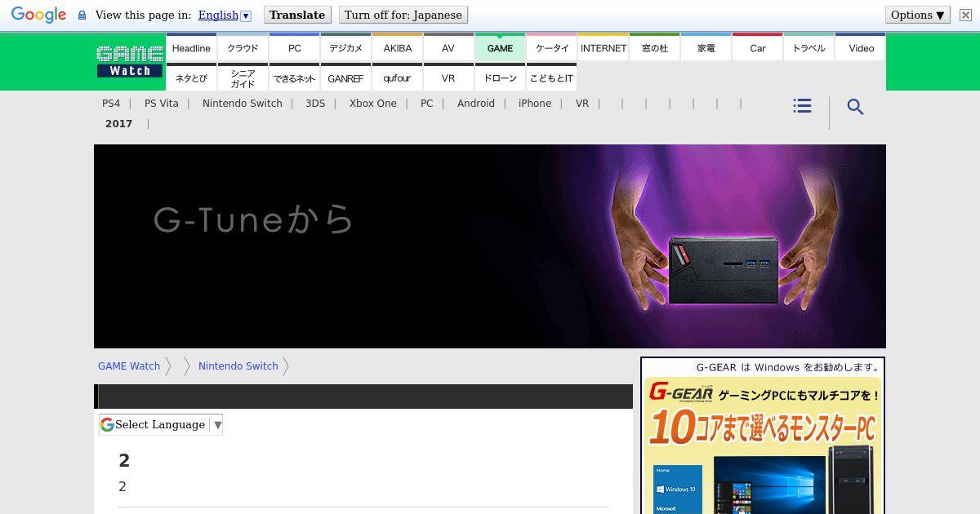Image resolution: width=980 pixels, height=514 pixels.
Task: Go to Nintendo Switch category in nav bar
Action: [243, 104]
